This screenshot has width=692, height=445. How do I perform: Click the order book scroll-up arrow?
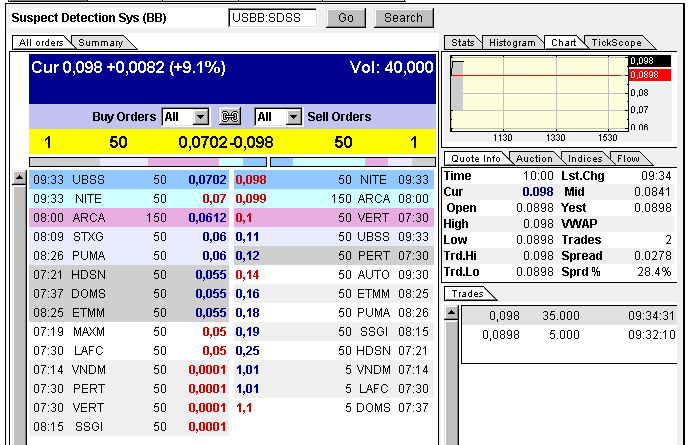click(x=19, y=179)
